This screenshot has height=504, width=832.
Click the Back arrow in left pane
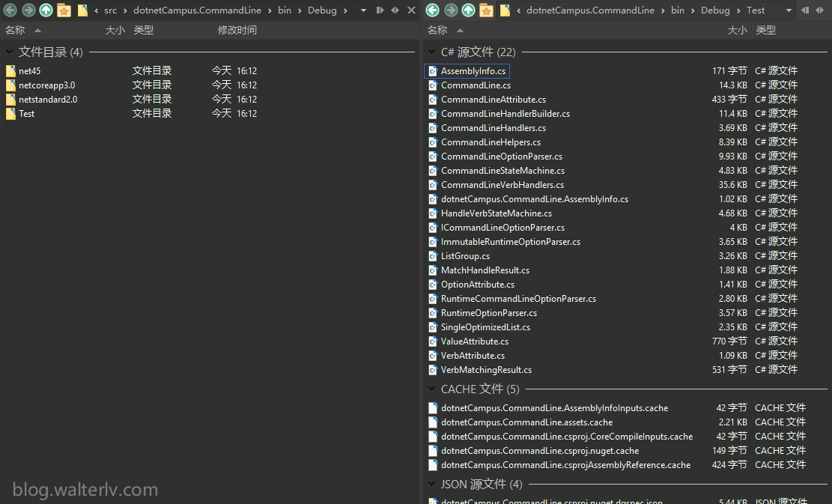[x=10, y=10]
